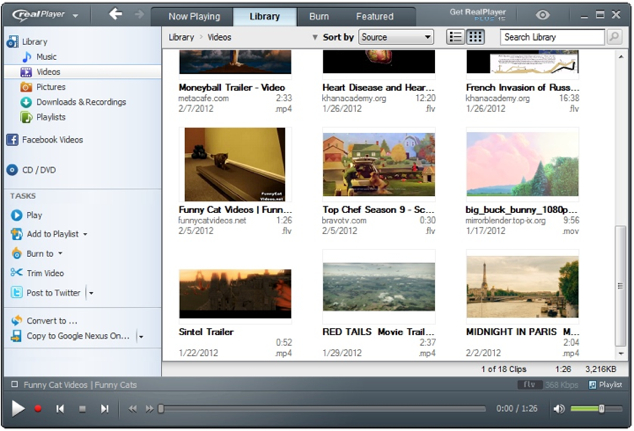Expand the Copy to device dropdown arrow

141,336
